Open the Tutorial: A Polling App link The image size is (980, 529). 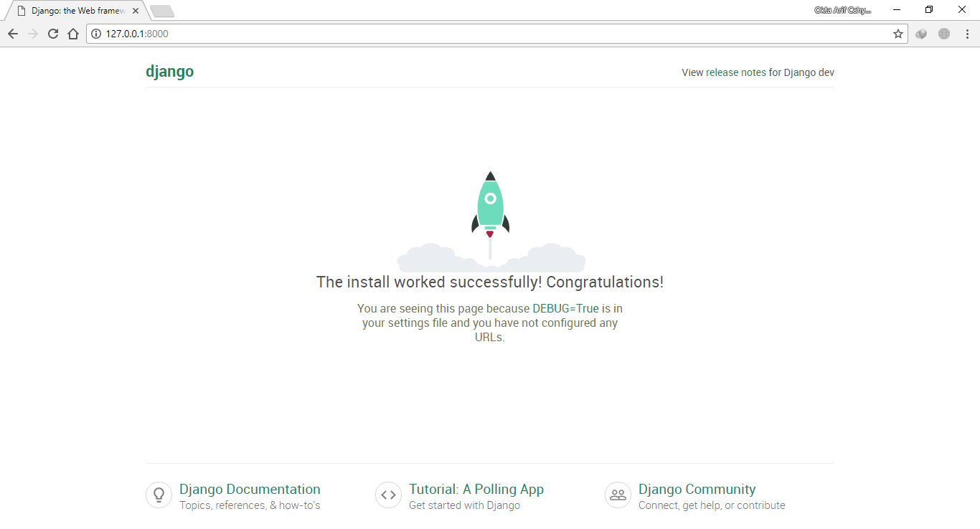(x=476, y=490)
